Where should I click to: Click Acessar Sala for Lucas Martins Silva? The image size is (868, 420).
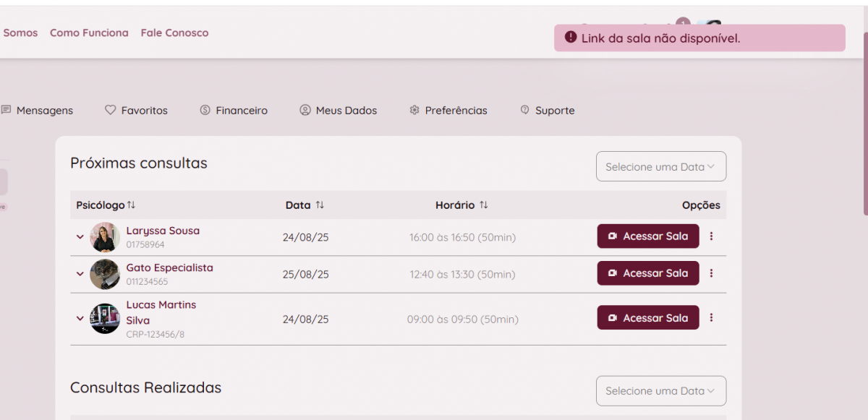pyautogui.click(x=647, y=317)
